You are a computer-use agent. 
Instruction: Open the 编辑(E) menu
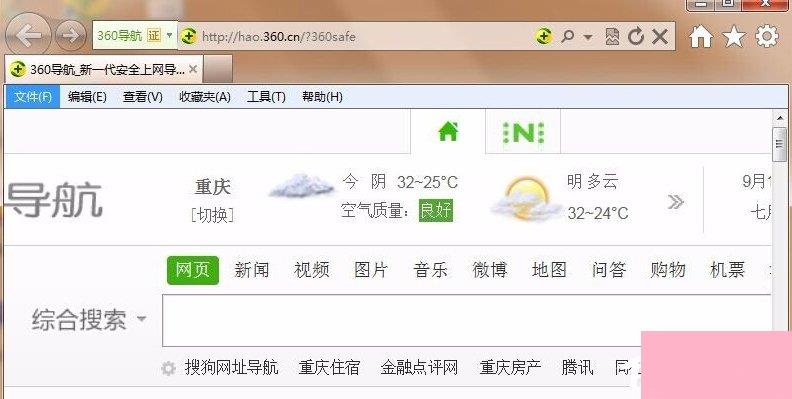tap(87, 96)
